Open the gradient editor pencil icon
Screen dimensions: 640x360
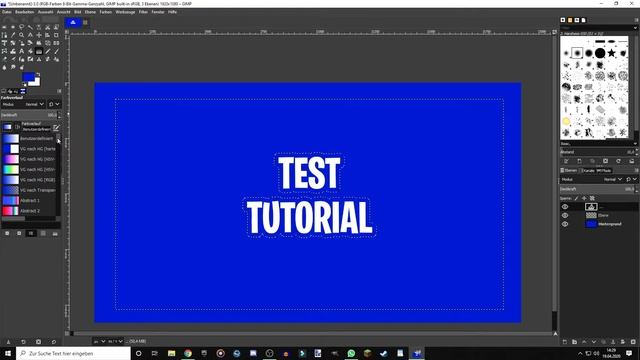[56, 128]
